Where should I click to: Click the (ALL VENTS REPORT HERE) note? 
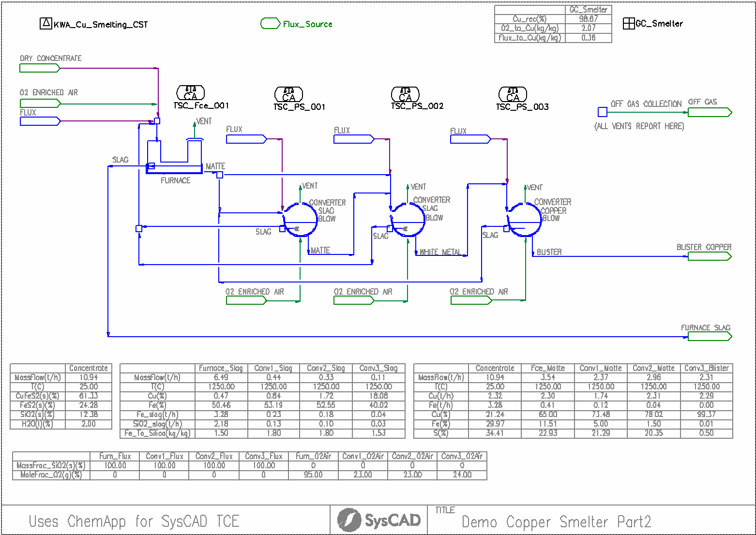coord(639,126)
